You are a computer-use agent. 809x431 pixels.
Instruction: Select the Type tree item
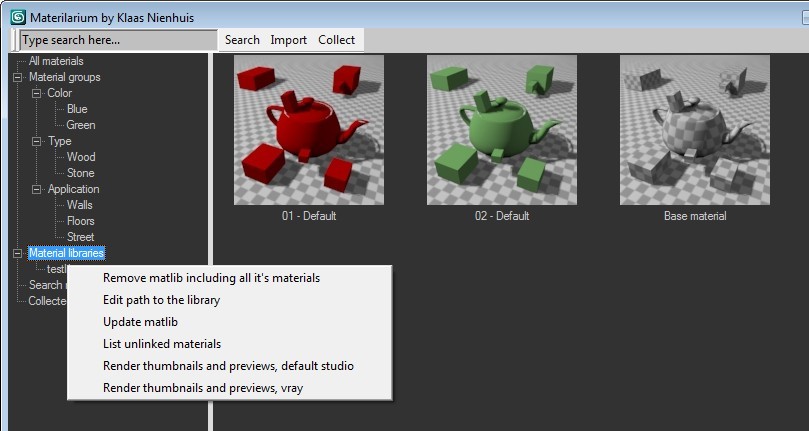[60, 141]
